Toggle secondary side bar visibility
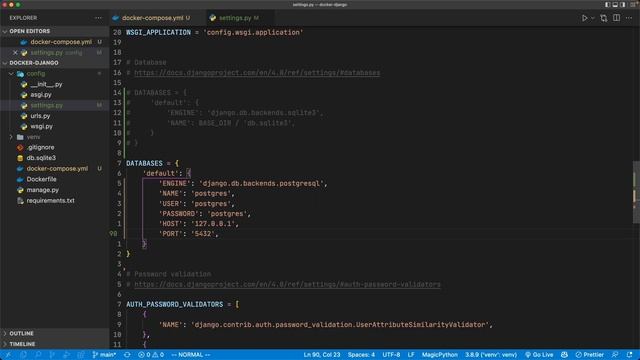 point(622,4)
